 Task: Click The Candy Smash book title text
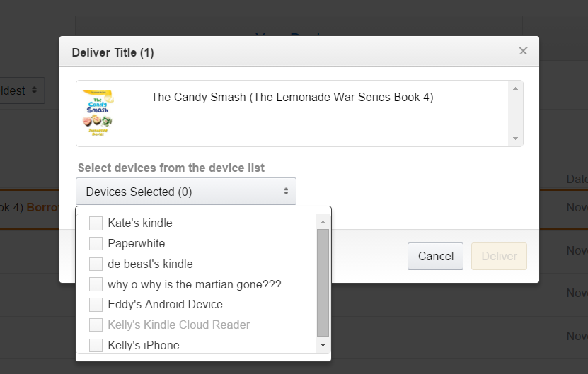292,97
